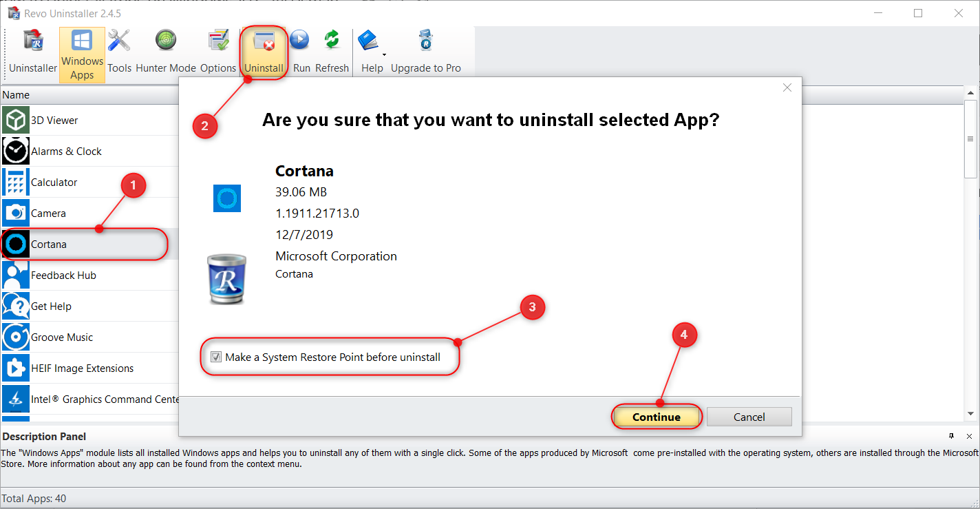
Task: Click the Camera app icon
Action: (15, 213)
